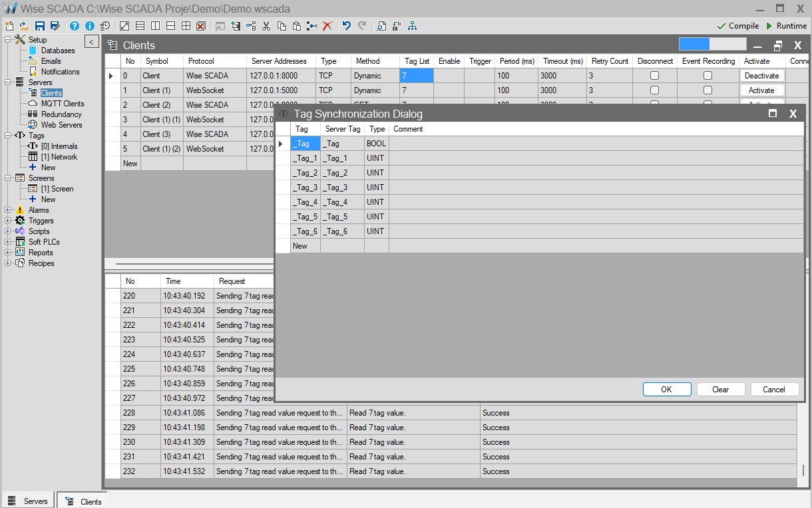Click the blue Info icon in toolbar
Viewport: 812px width, 508px height.
pos(90,26)
